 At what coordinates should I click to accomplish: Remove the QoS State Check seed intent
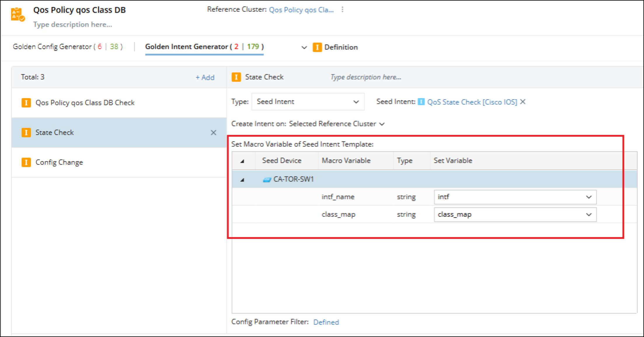pyautogui.click(x=523, y=102)
